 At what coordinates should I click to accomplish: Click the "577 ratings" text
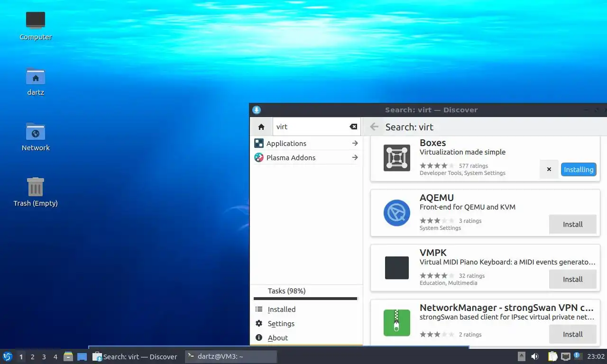473,166
